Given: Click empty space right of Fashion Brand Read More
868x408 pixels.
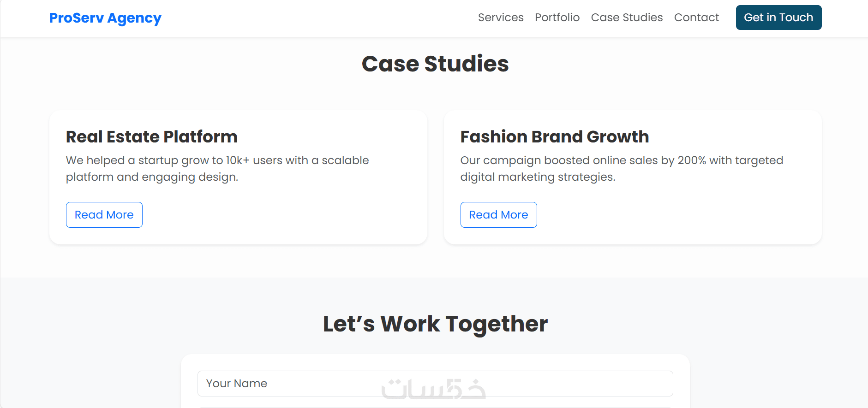Looking at the screenshot, I should 669,215.
